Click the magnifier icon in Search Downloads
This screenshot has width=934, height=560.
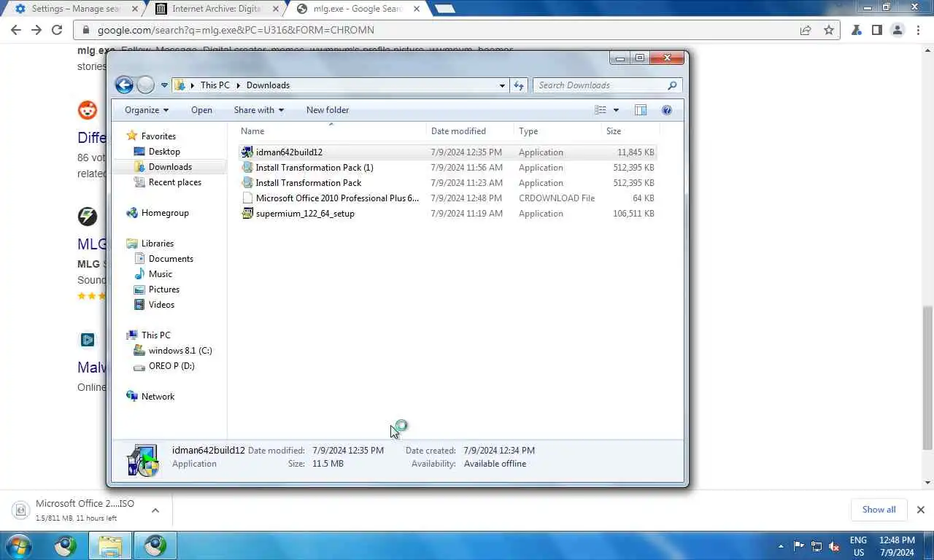[x=672, y=85]
